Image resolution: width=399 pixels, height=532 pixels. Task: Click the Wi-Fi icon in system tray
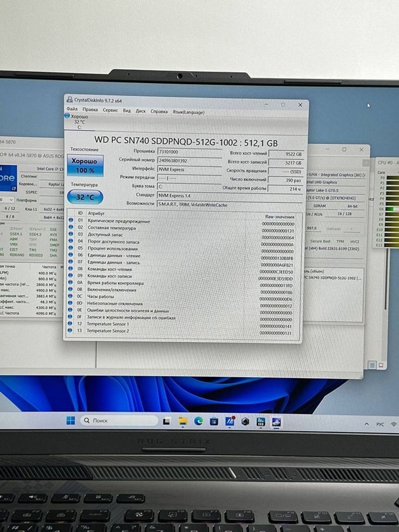394,424
